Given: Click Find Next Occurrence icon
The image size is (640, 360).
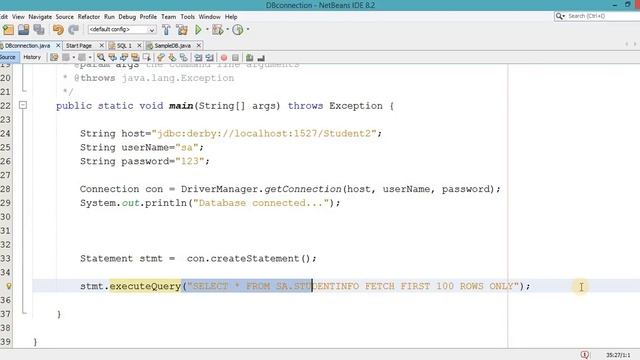Looking at the screenshot, I should point(124,58).
